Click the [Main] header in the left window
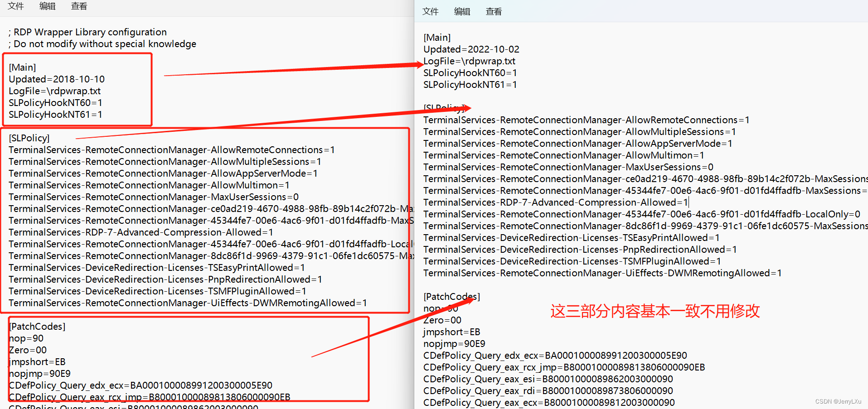 point(22,67)
